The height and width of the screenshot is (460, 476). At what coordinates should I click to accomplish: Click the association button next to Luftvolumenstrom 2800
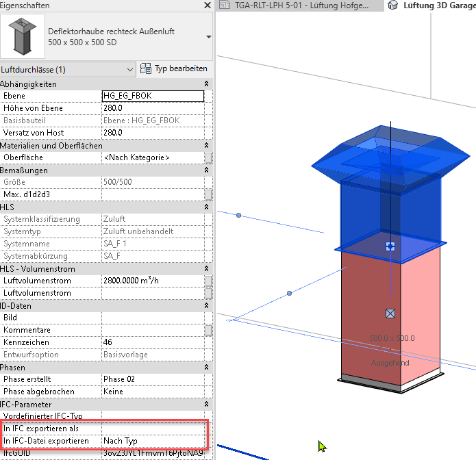point(208,281)
